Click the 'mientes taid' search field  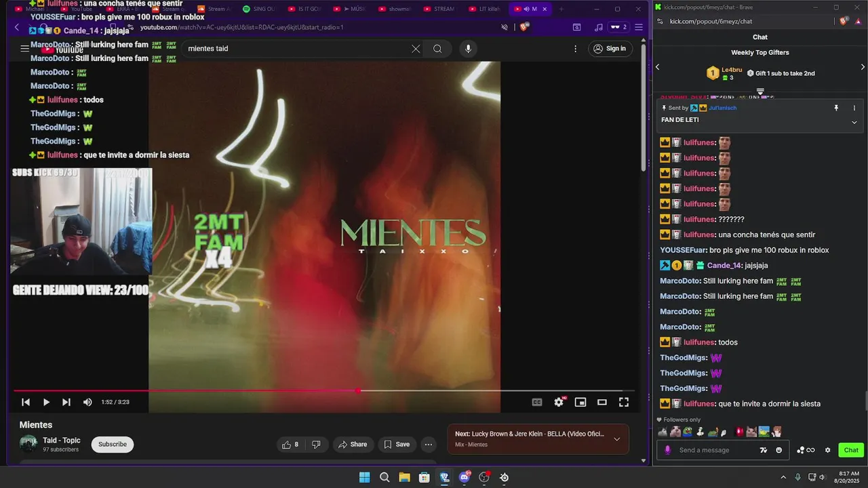pyautogui.click(x=298, y=49)
